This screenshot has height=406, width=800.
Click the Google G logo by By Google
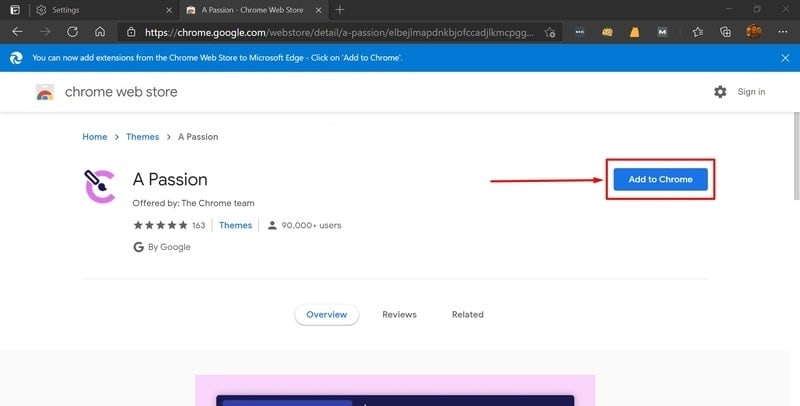click(x=138, y=247)
